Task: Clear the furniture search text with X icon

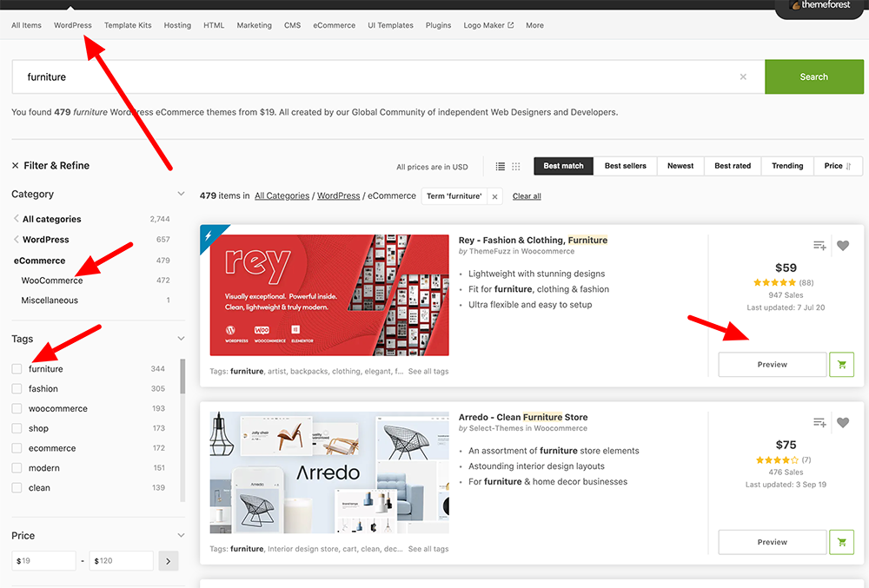Action: (x=743, y=77)
